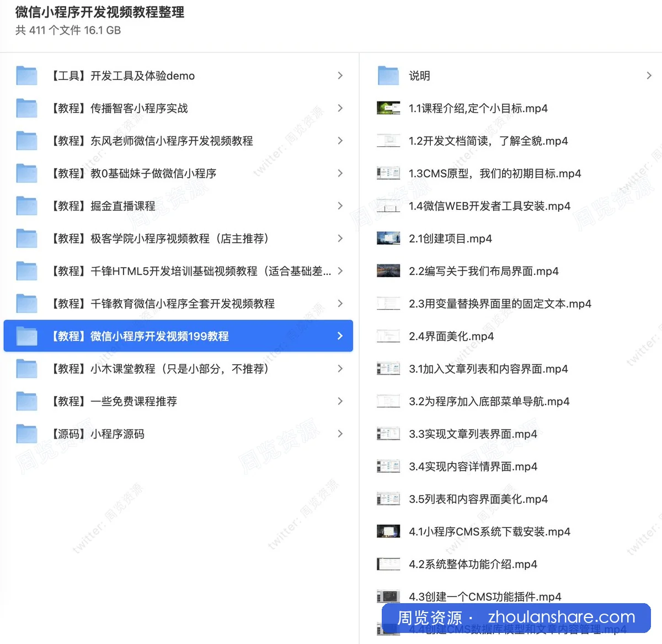Click title 微信小程序开发视频教程整理
This screenshot has width=662, height=644.
point(100,12)
